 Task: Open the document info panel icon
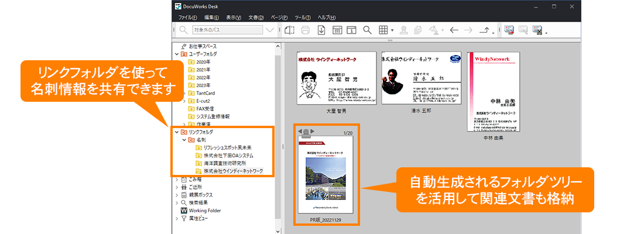tap(351, 30)
